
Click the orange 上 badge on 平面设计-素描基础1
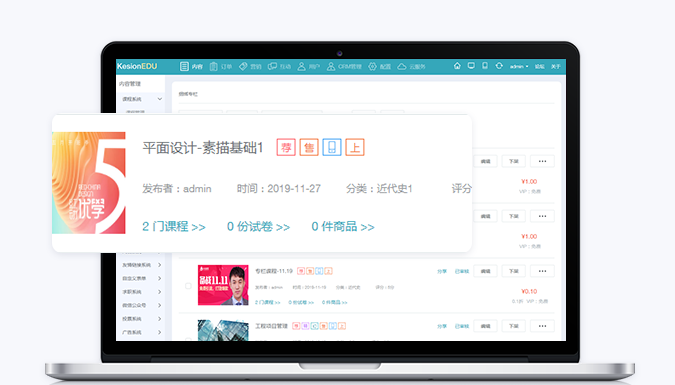355,147
